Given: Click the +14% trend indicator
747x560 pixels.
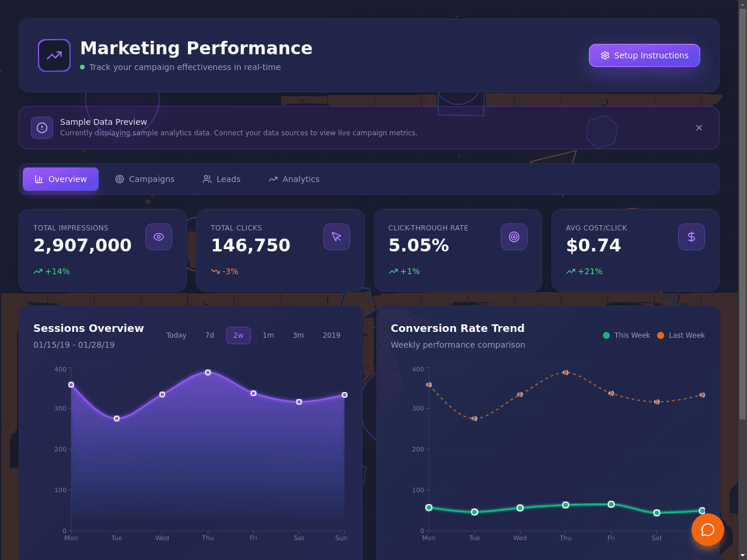Looking at the screenshot, I should [51, 271].
